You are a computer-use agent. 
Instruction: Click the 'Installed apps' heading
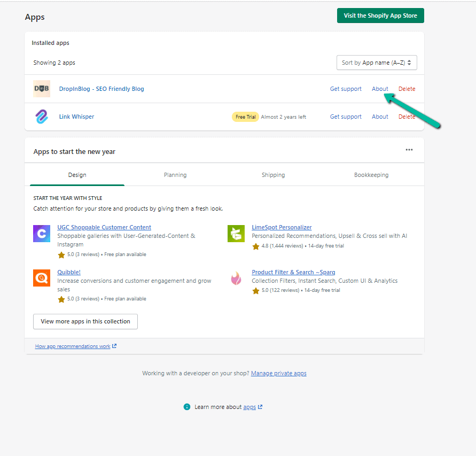[50, 43]
